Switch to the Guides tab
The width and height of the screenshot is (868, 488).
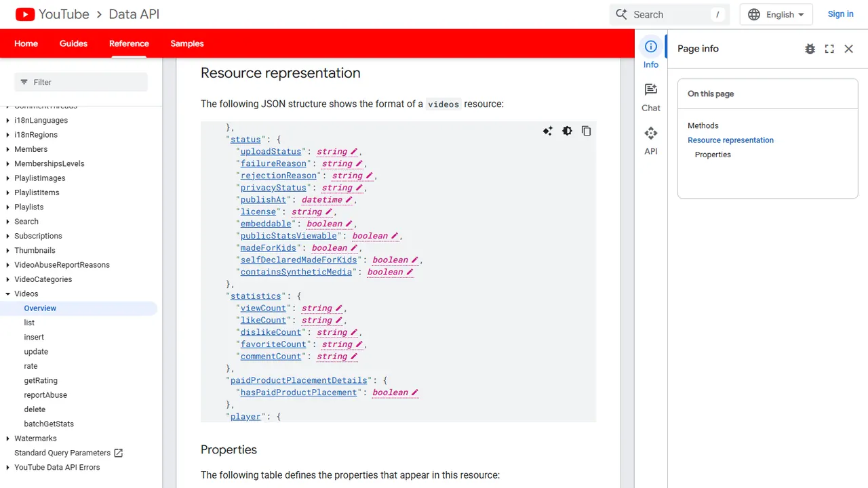coord(73,43)
